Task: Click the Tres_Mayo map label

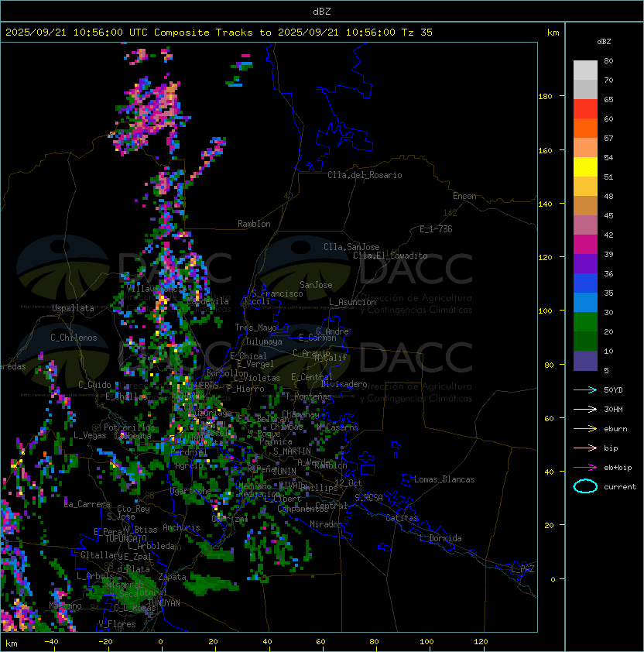Action: coord(255,328)
